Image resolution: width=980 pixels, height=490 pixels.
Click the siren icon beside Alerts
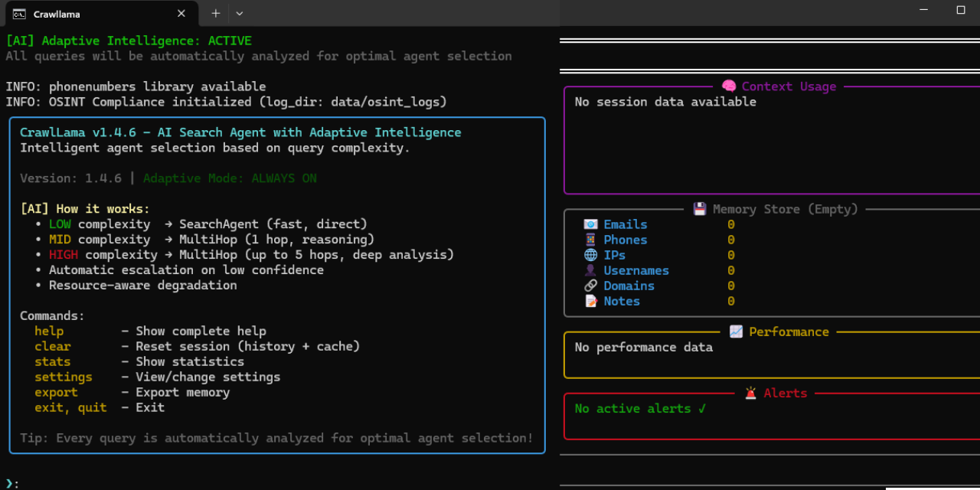[x=750, y=393]
